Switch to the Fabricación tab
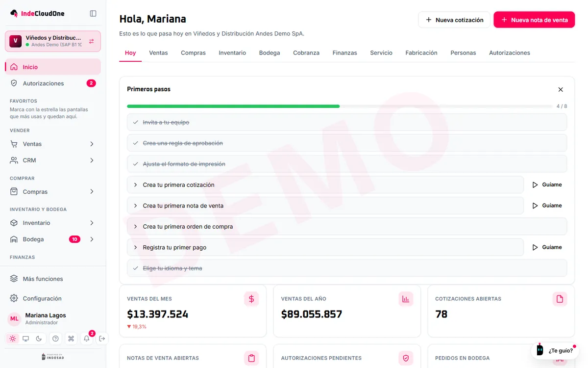The height and width of the screenshot is (368, 588). pos(421,53)
